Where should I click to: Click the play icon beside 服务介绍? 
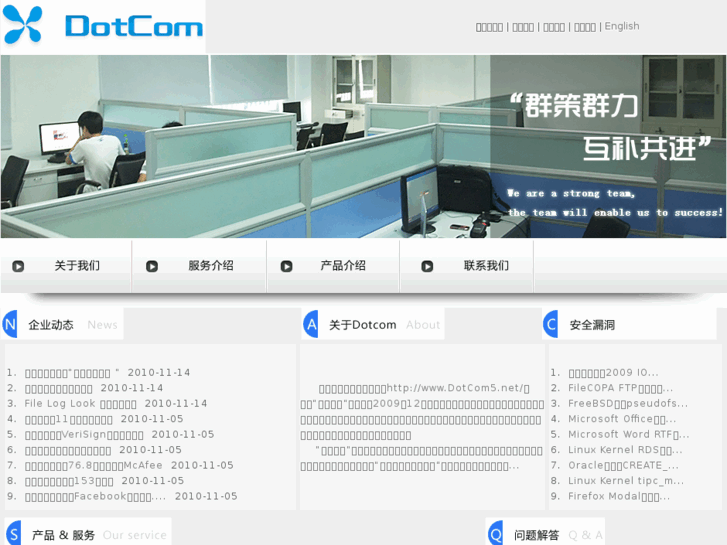coord(152,266)
